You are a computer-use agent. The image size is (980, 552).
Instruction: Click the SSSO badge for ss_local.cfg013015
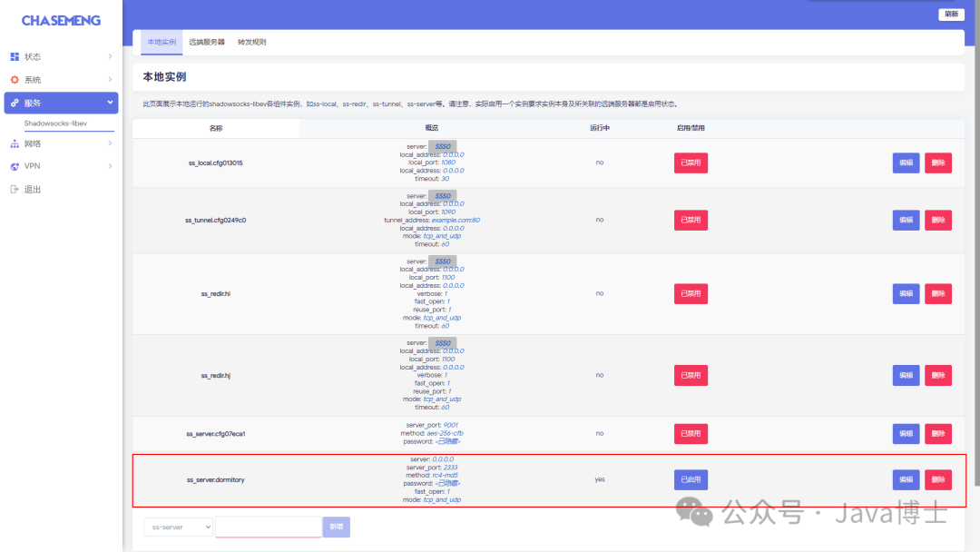pos(442,146)
